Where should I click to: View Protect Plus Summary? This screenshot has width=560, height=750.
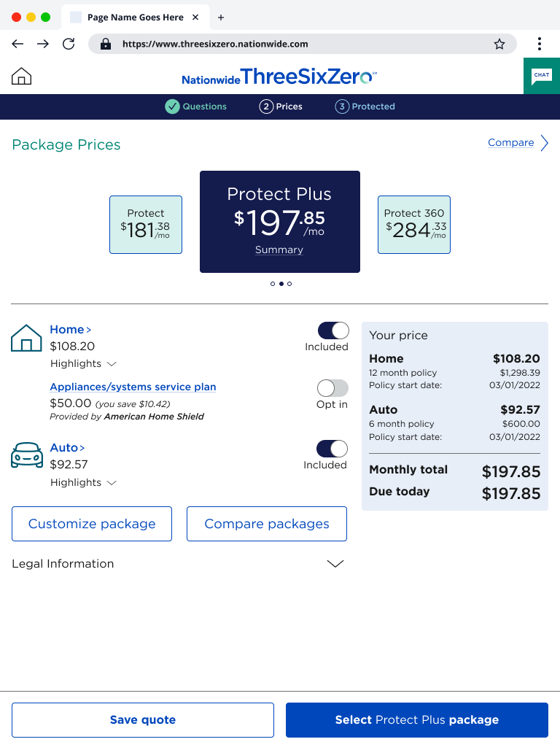279,250
